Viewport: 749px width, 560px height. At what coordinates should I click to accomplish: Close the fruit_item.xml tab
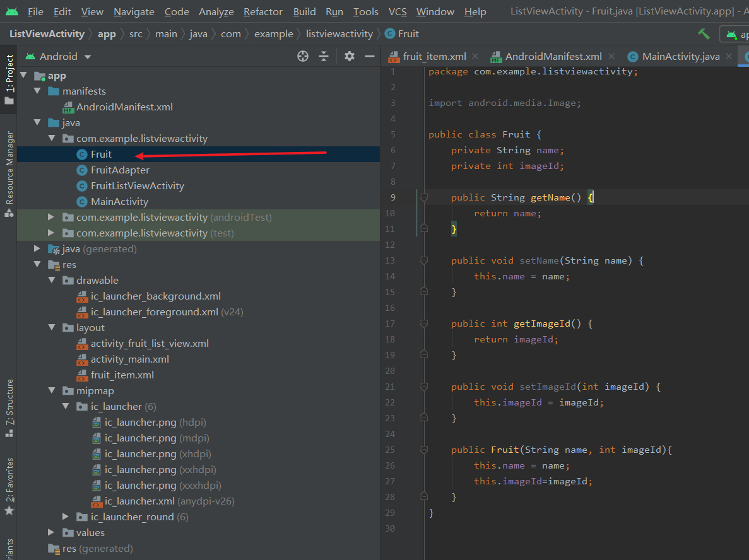(x=475, y=56)
